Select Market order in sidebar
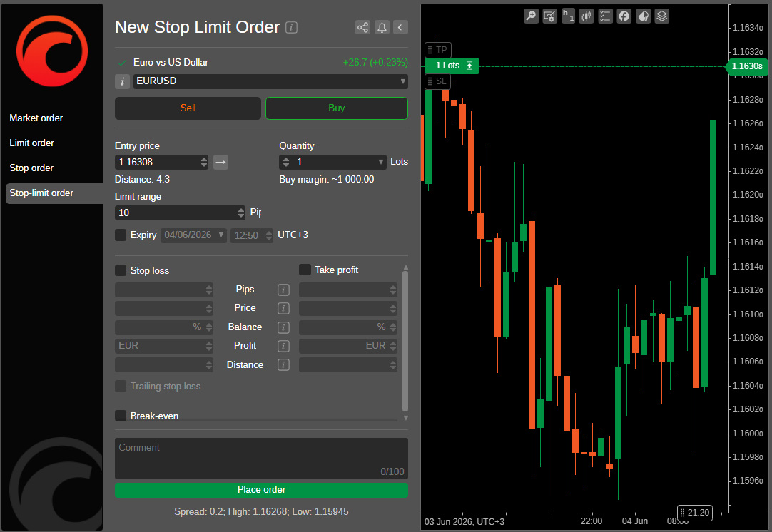 36,118
